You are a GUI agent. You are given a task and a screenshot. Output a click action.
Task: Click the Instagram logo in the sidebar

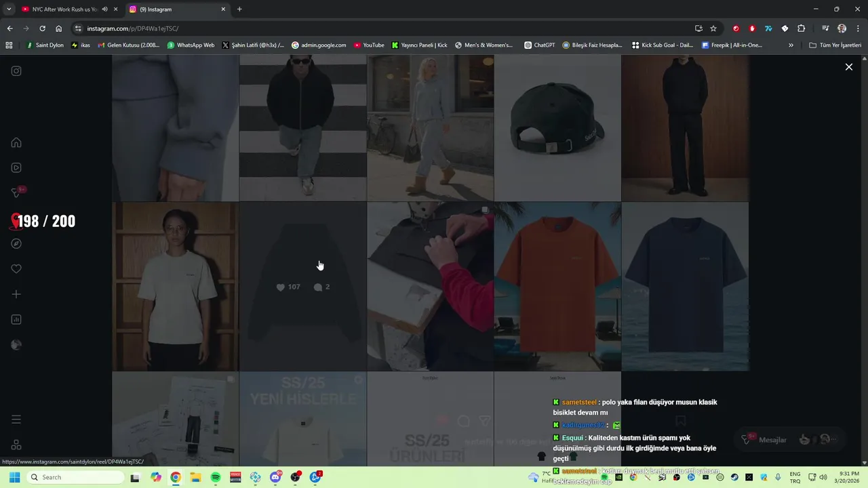pos(16,71)
